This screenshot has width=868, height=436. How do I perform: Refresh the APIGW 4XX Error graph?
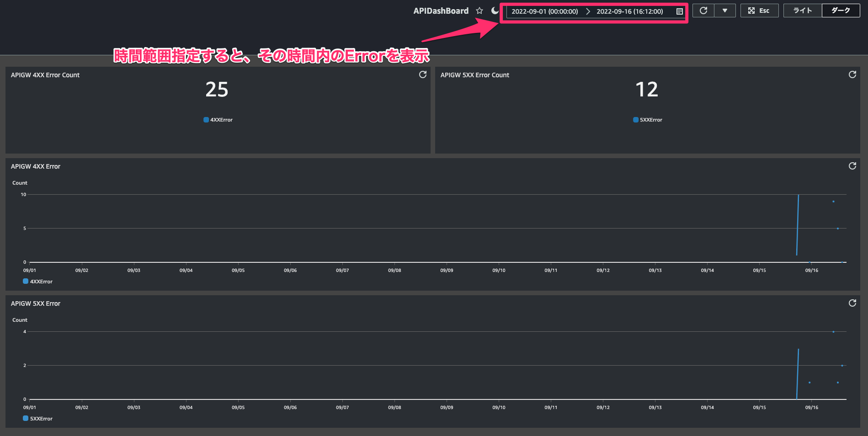852,166
